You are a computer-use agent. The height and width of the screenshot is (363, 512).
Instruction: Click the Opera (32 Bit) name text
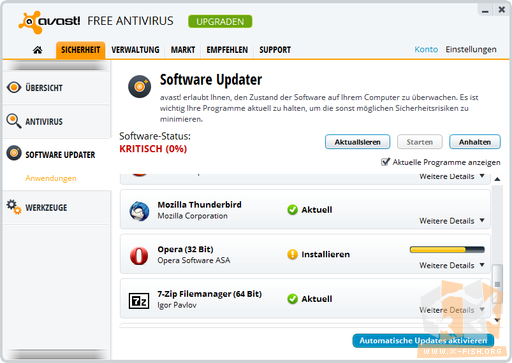185,249
